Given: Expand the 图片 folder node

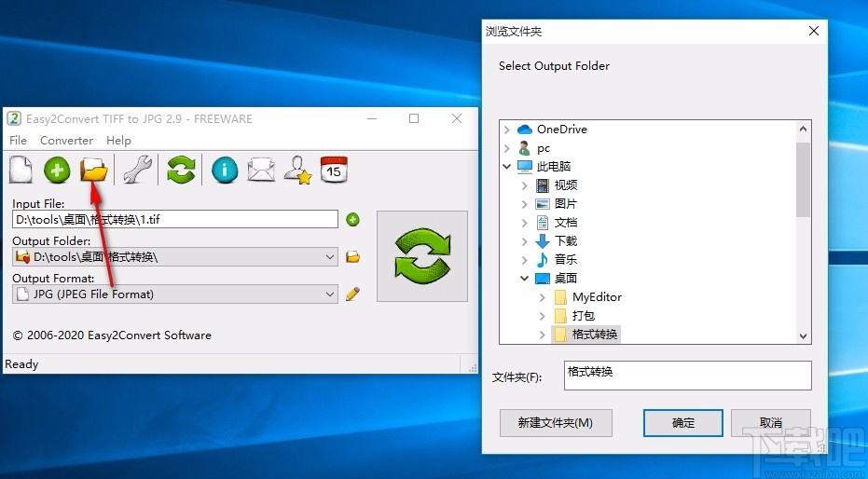Looking at the screenshot, I should pyautogui.click(x=524, y=204).
